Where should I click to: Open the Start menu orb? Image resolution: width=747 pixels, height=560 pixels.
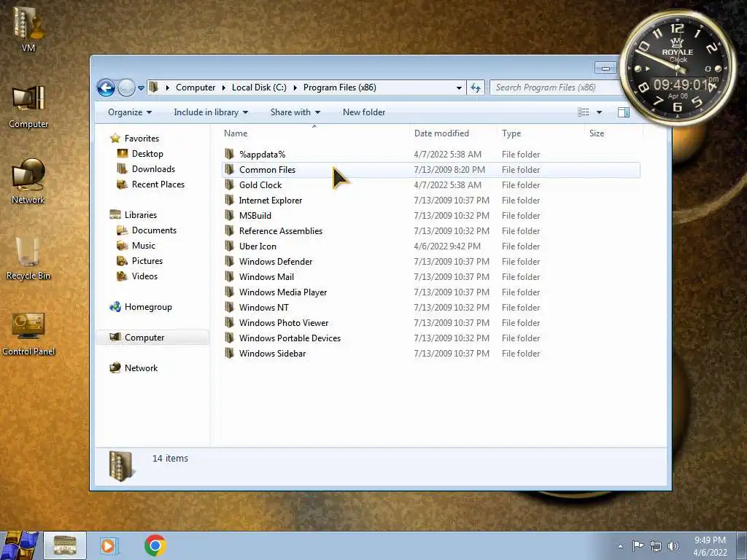[x=20, y=545]
